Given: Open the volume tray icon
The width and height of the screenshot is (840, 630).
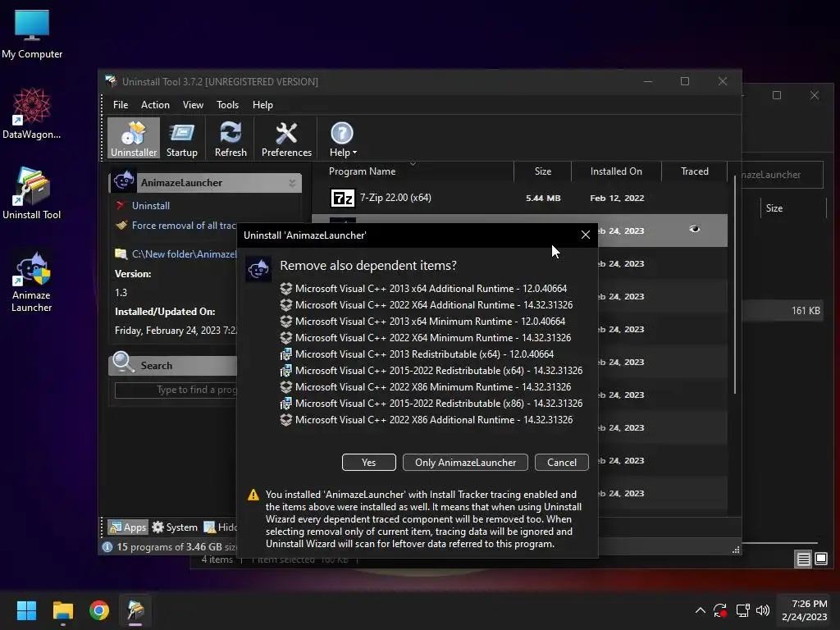Looking at the screenshot, I should pyautogui.click(x=763, y=610).
